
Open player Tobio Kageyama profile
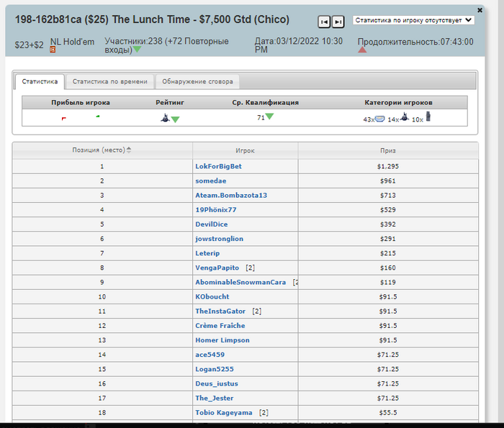(x=224, y=412)
